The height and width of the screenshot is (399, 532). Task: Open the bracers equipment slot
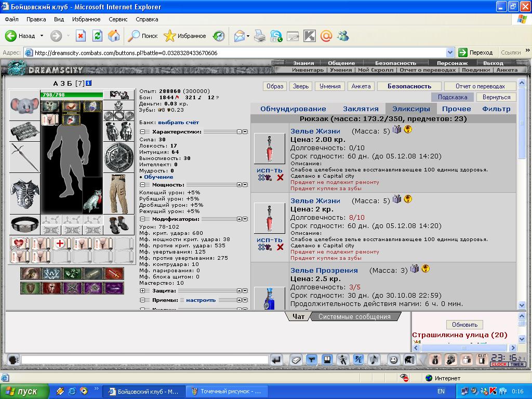click(24, 131)
